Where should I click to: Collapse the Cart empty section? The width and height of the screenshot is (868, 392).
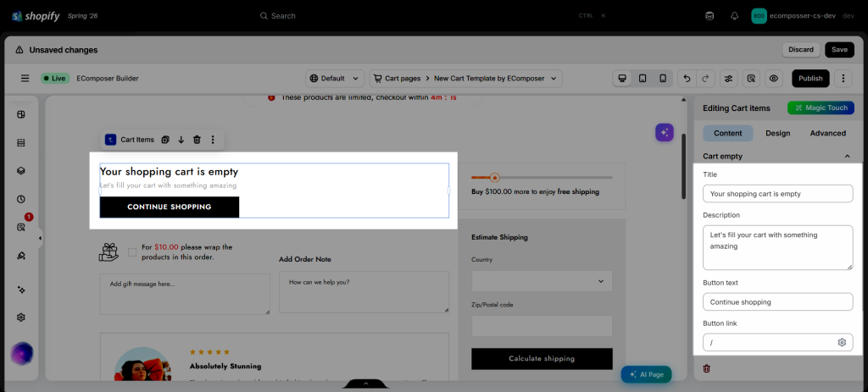coord(847,157)
